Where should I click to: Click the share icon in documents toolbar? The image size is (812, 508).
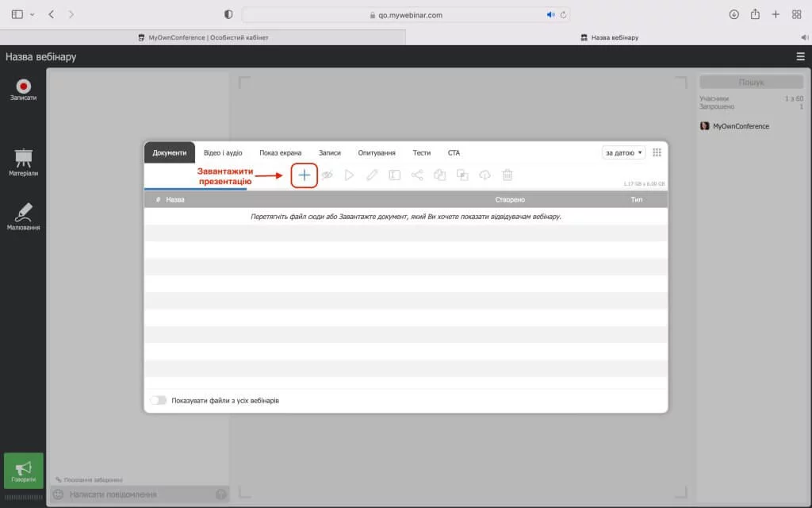point(417,175)
